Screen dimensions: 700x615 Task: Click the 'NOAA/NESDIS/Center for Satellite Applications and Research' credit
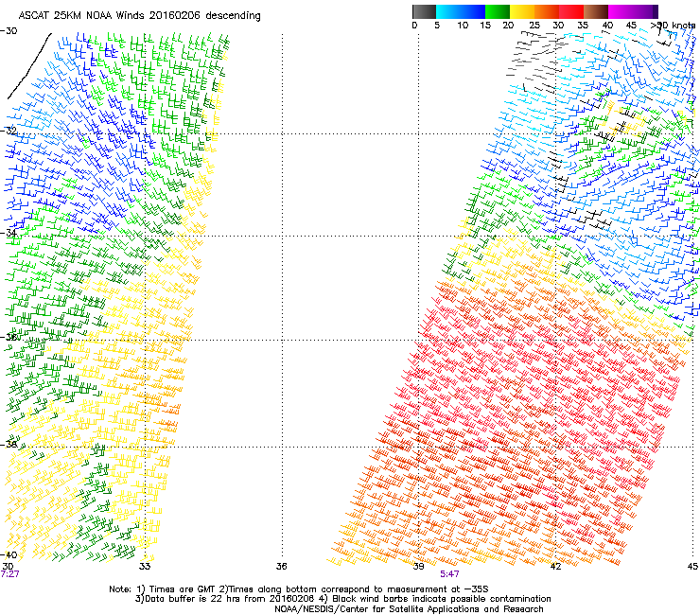409,609
